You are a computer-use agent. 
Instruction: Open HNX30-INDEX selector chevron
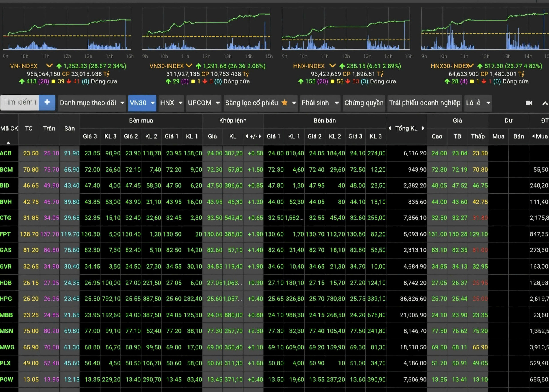coord(471,66)
